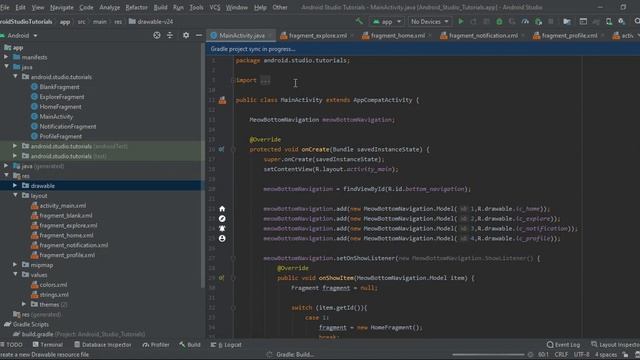Screen dimensions: 640x360
Task: Click the notification bell gutter icon
Action: pyautogui.click(x=222, y=229)
